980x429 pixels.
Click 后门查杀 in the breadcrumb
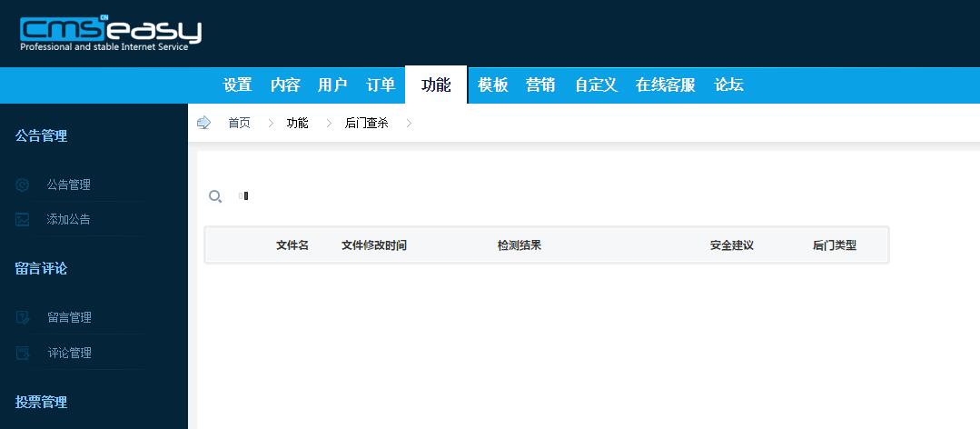tap(366, 124)
